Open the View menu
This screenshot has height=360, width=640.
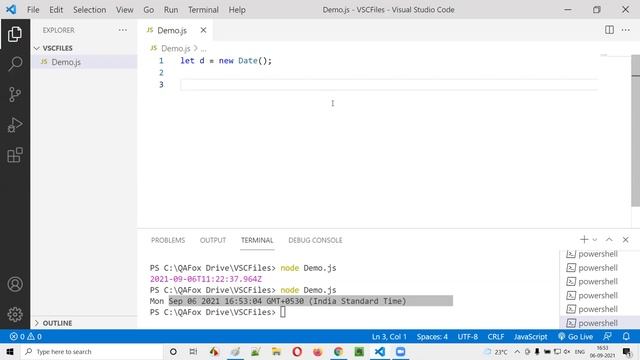tap(124, 9)
